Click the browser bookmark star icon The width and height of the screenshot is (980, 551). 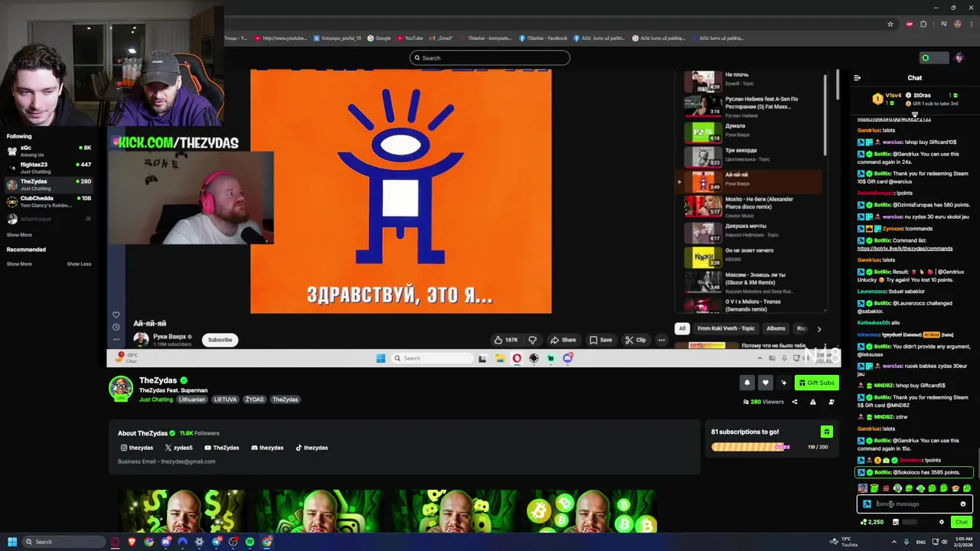click(890, 24)
